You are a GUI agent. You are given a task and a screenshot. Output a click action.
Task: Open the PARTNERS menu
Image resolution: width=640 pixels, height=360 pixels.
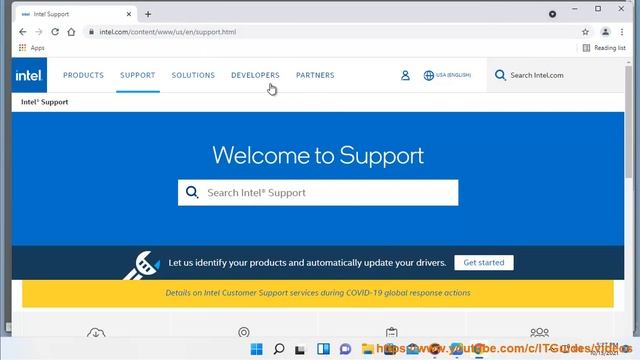click(x=315, y=75)
